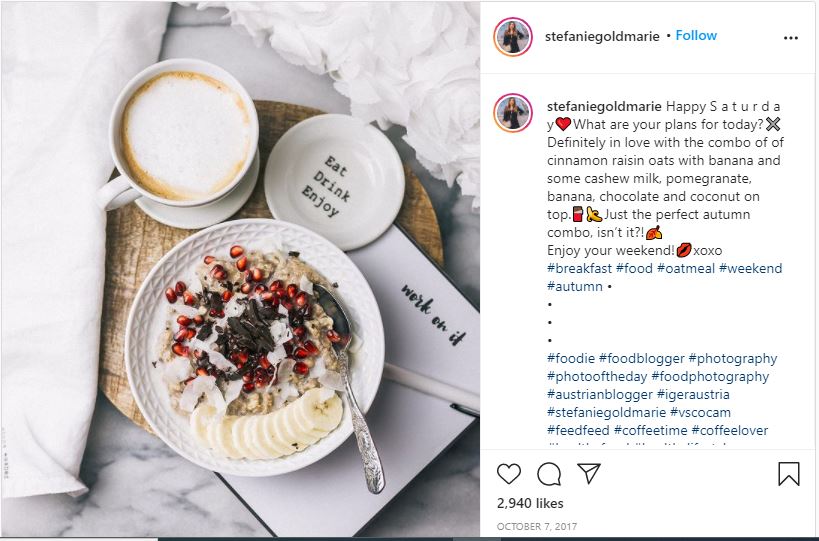Image resolution: width=819 pixels, height=541 pixels.
Task: Open the header profile picture of stefaniegoldmarie
Action: 513,37
